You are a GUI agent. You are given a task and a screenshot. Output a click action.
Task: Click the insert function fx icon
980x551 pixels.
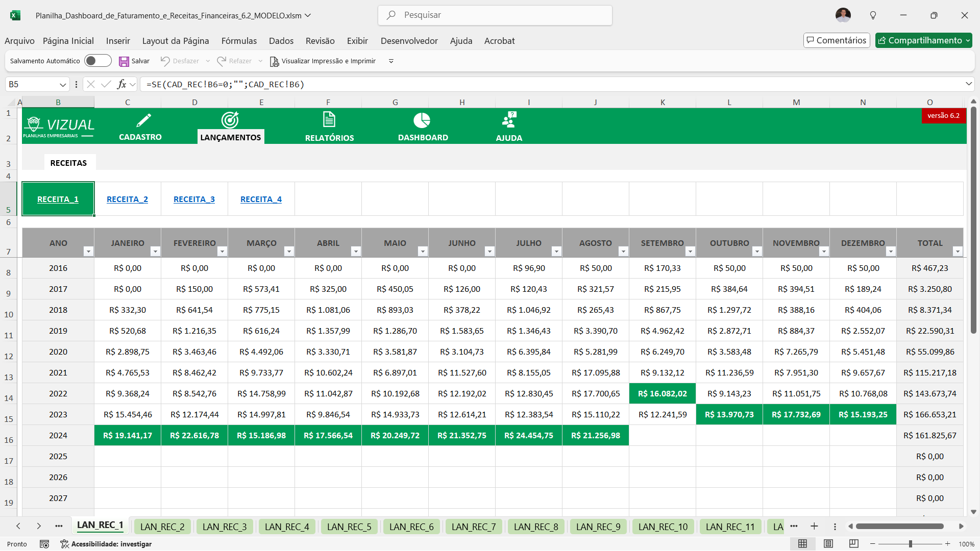pyautogui.click(x=121, y=84)
